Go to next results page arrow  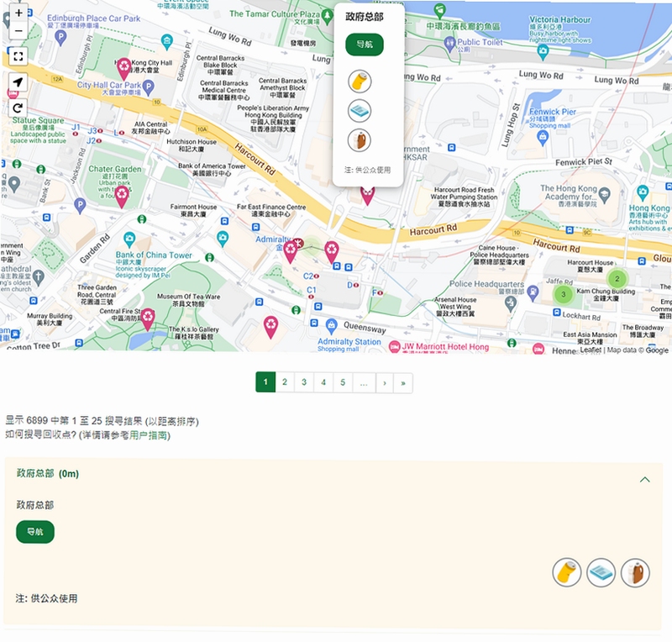(x=385, y=382)
